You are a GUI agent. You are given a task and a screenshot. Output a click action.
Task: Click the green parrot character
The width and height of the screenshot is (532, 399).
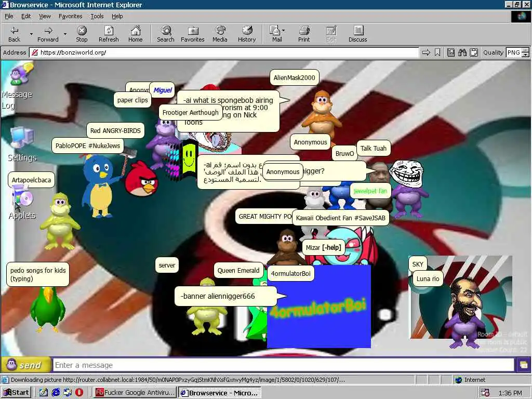tap(47, 310)
